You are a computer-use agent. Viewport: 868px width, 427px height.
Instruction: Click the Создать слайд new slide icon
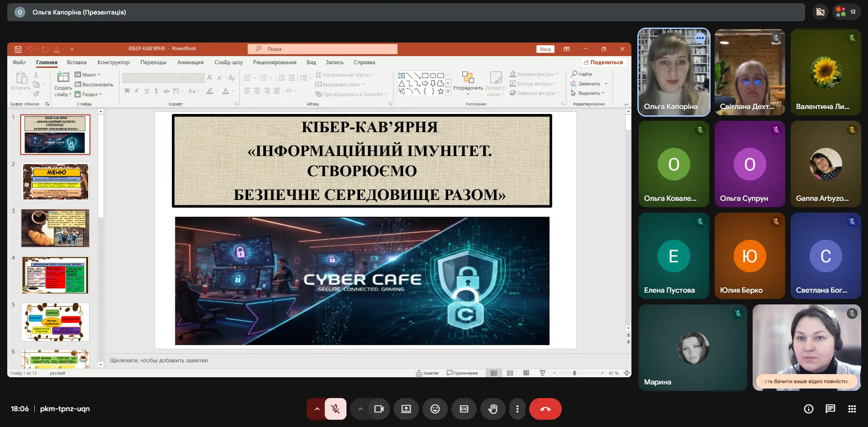[x=63, y=77]
